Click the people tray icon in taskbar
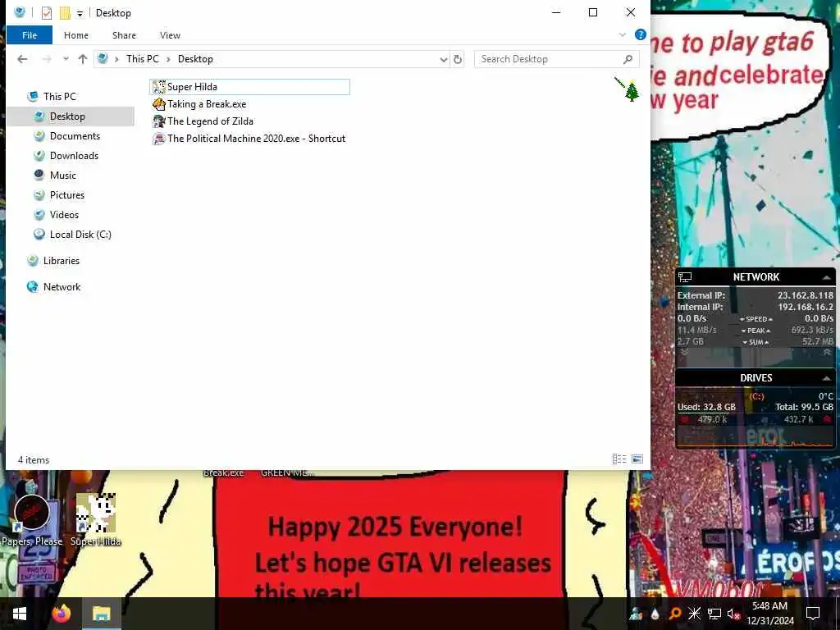This screenshot has height=630, width=840. point(636,614)
